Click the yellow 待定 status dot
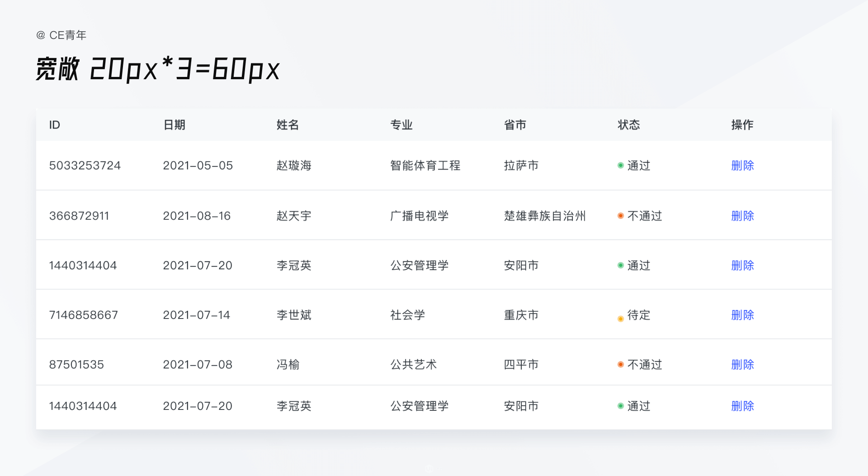868x476 pixels. coord(621,319)
